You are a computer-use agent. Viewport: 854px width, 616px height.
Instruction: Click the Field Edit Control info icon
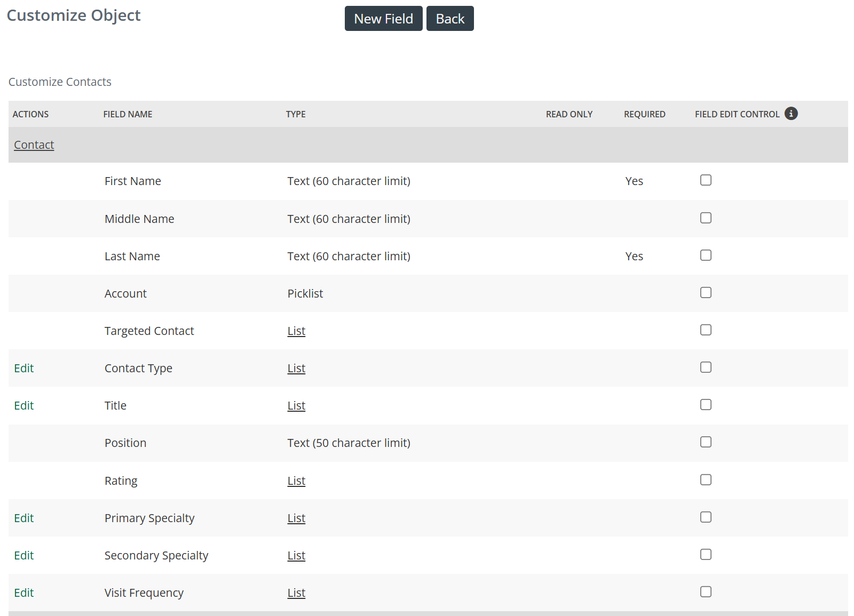coord(791,114)
